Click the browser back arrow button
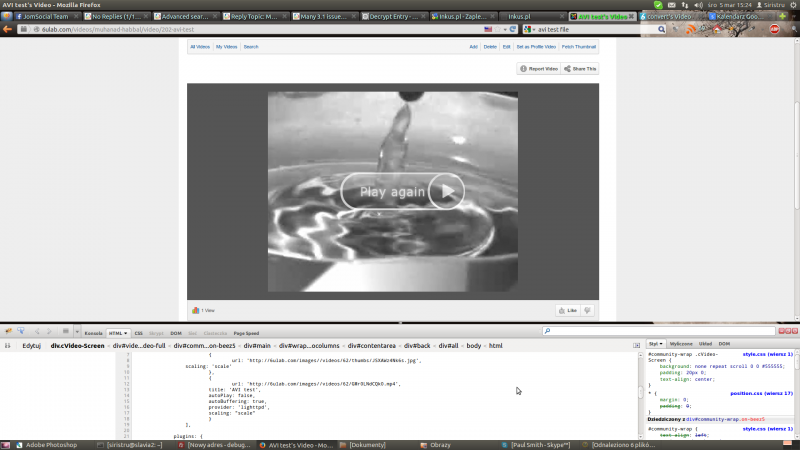 [x=7, y=29]
